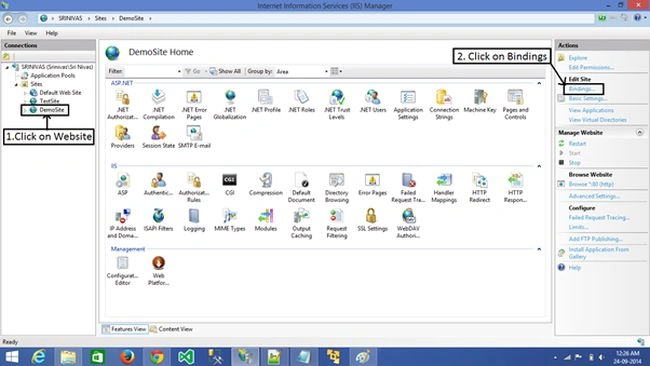This screenshot has height=366, width=650.
Task: Click the Bindings link under Edit Site
Action: point(582,89)
